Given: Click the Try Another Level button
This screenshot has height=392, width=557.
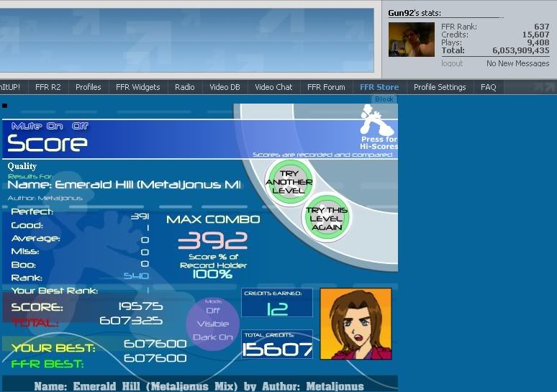Looking at the screenshot, I should click(x=289, y=181).
